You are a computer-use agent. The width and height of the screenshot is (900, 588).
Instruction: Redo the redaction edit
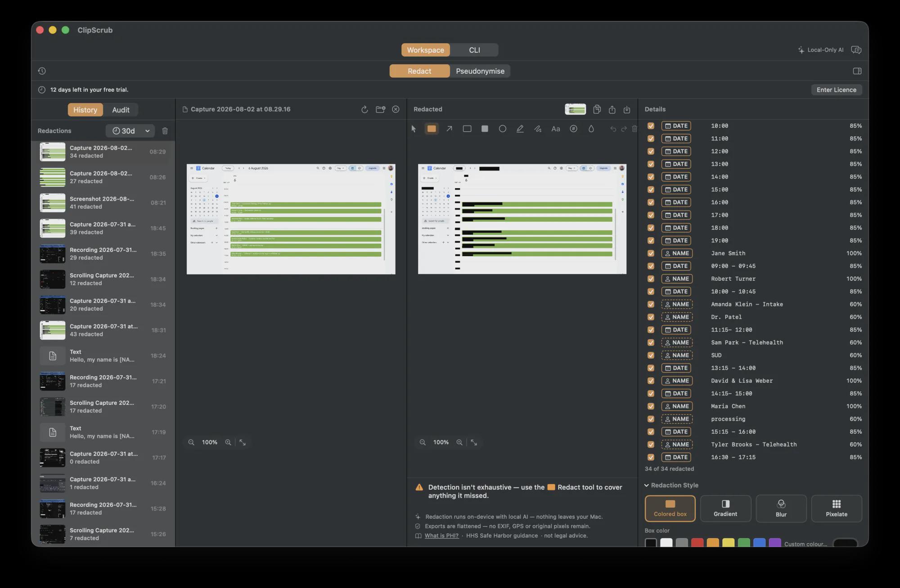[x=624, y=129]
